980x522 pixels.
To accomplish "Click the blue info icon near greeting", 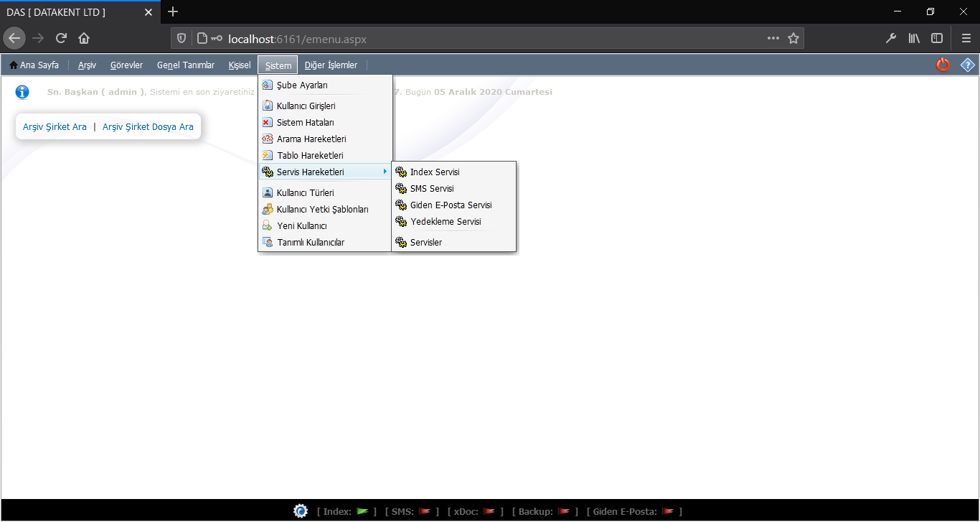I will [x=22, y=92].
